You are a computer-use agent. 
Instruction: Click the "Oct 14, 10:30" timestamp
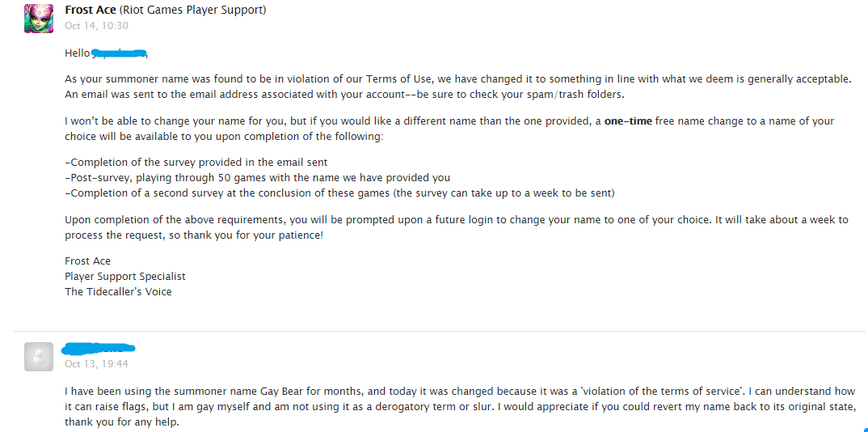pos(96,26)
